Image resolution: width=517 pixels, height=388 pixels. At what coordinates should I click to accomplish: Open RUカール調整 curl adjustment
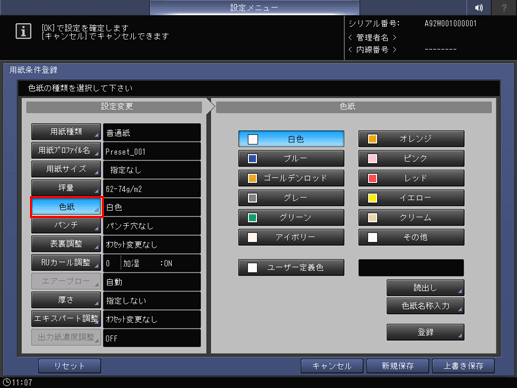66,262
